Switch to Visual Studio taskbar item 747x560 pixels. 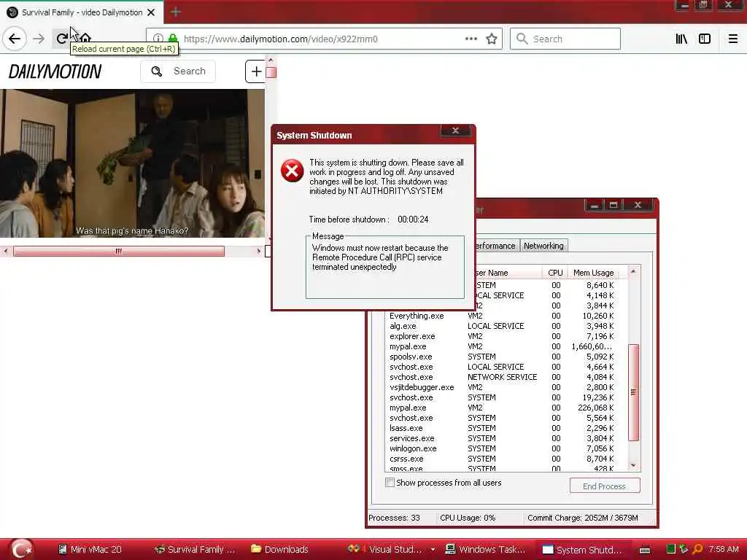[385, 550]
